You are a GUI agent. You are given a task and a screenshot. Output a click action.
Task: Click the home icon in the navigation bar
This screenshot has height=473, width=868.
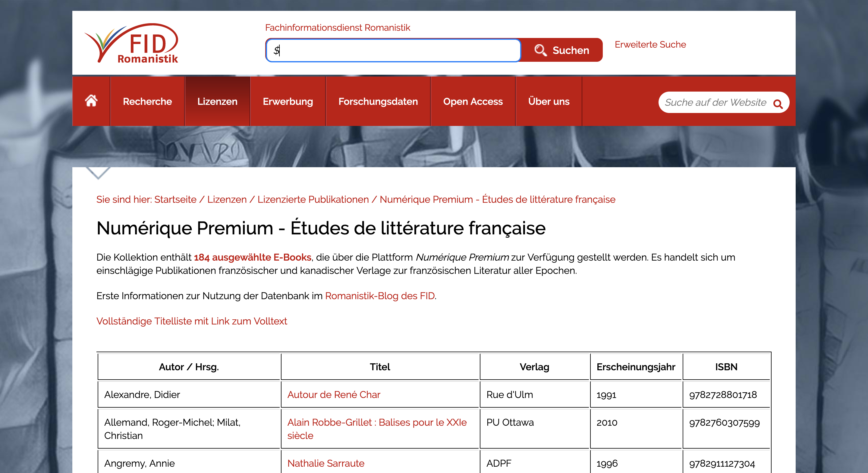(91, 101)
